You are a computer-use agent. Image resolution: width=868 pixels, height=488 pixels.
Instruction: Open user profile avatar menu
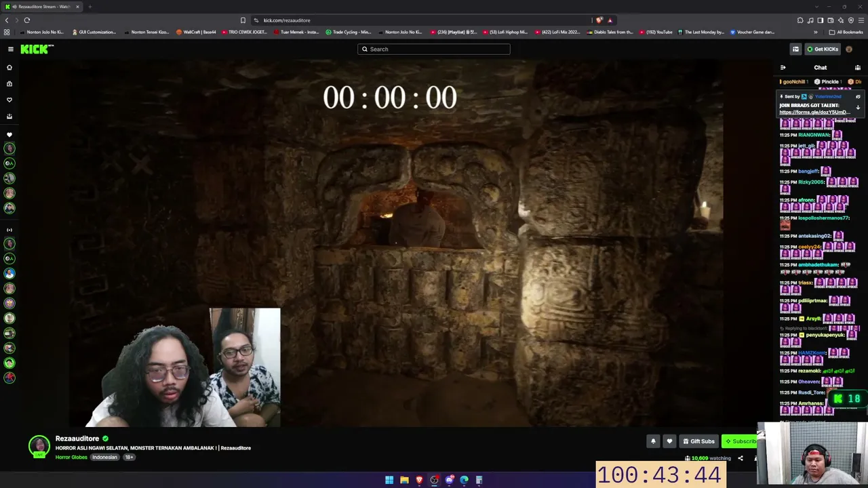coord(849,49)
